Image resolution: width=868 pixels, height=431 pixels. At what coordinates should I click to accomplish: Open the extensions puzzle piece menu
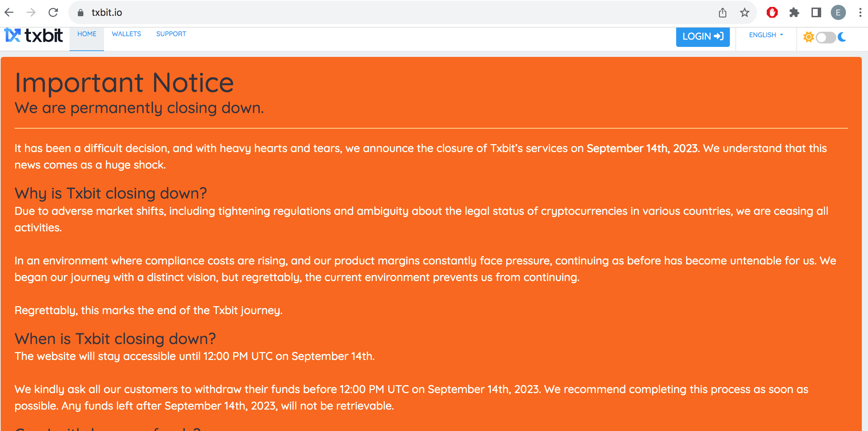(x=794, y=13)
